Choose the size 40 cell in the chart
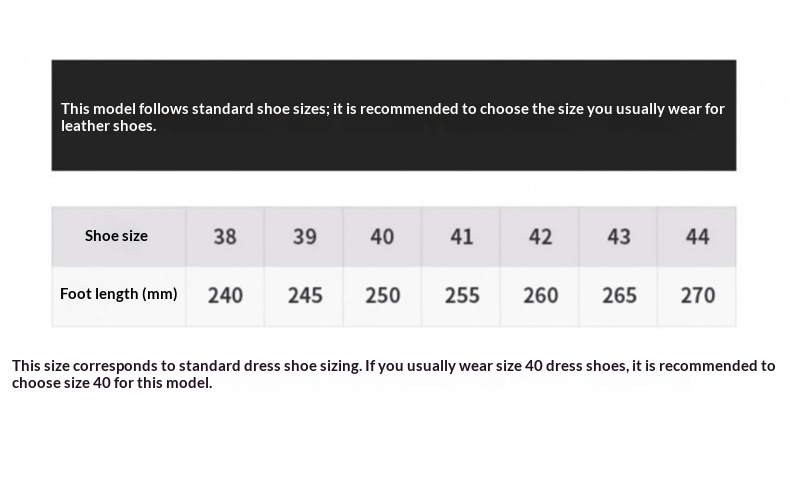 pos(382,236)
